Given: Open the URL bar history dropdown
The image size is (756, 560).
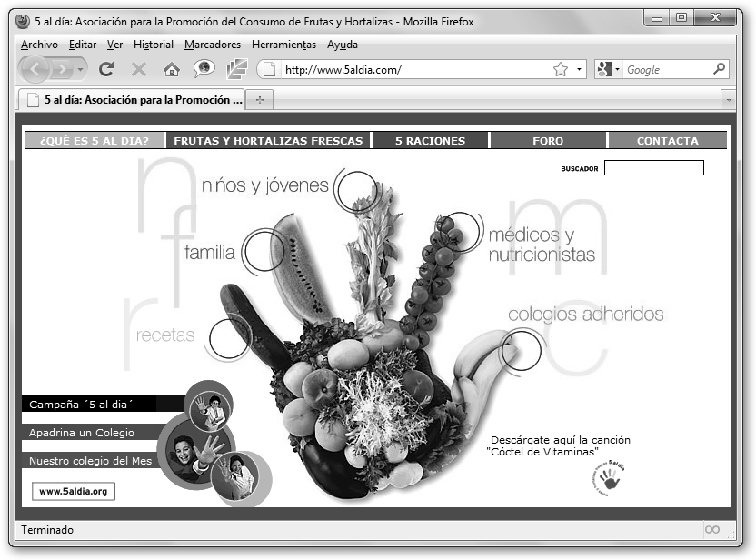Looking at the screenshot, I should (x=580, y=69).
